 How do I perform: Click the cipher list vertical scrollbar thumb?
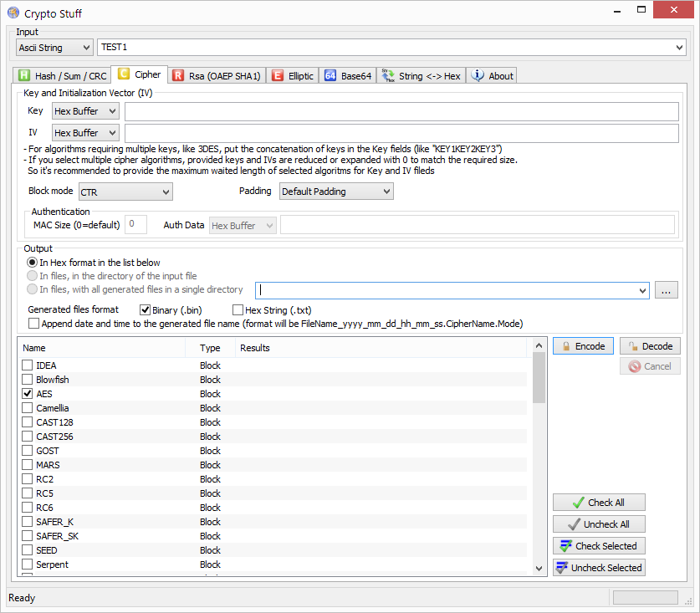point(539,378)
